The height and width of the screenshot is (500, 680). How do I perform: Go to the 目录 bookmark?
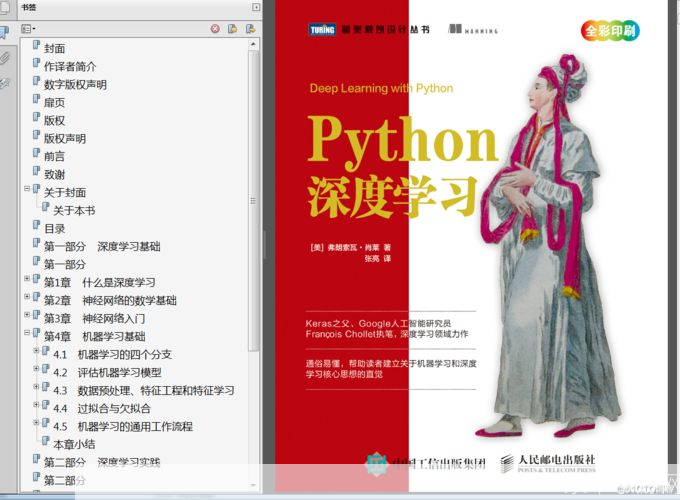click(x=54, y=229)
